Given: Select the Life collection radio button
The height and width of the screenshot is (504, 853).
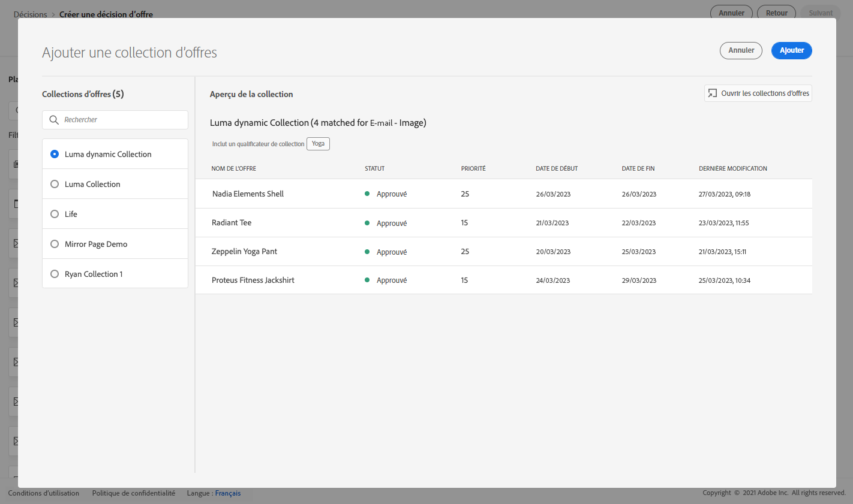Looking at the screenshot, I should [x=55, y=214].
